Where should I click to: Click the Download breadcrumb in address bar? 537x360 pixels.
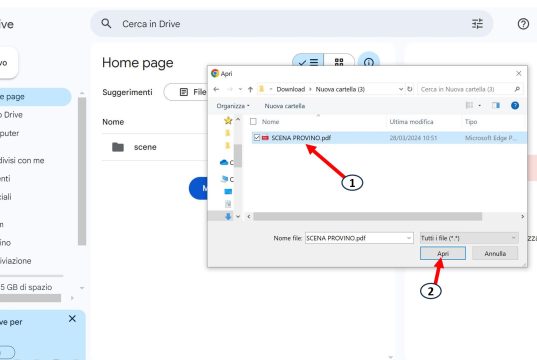290,89
